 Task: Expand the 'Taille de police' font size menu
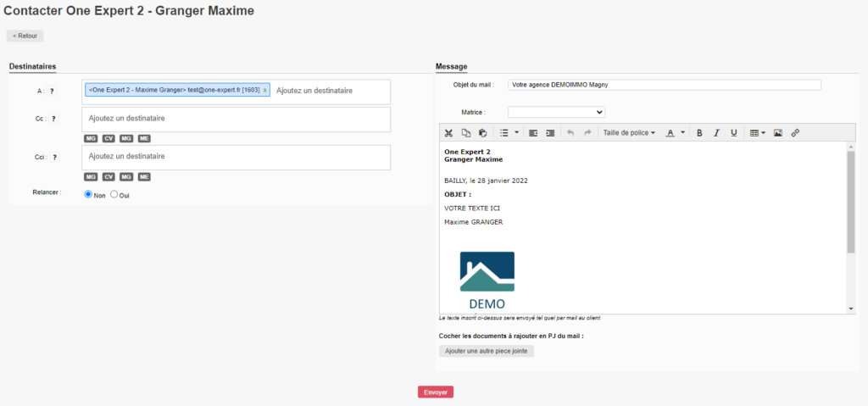tap(628, 133)
